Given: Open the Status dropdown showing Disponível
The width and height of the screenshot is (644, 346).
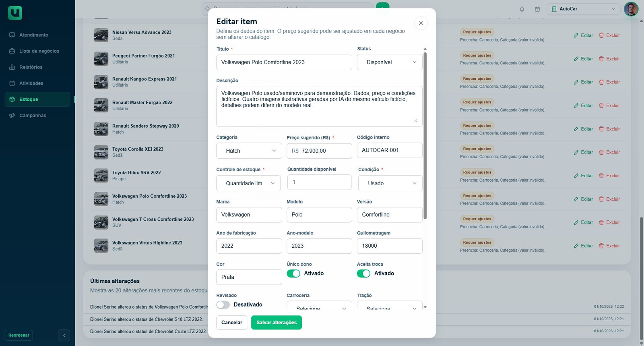Looking at the screenshot, I should 390,62.
